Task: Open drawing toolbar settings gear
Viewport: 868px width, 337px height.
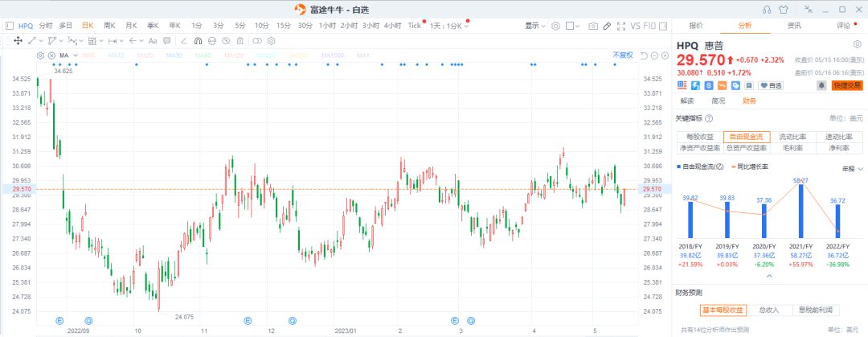Action: (x=272, y=40)
